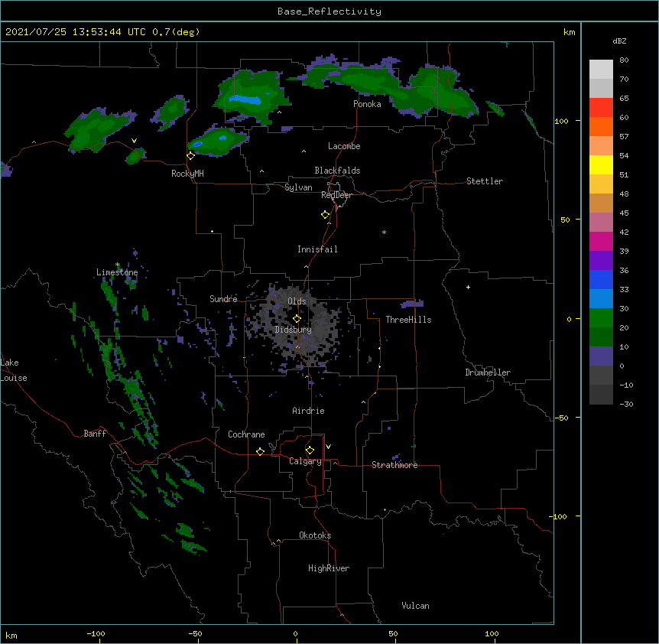This screenshot has height=644, width=659.
Task: Select the Vulcan city label
Action: pyautogui.click(x=415, y=606)
